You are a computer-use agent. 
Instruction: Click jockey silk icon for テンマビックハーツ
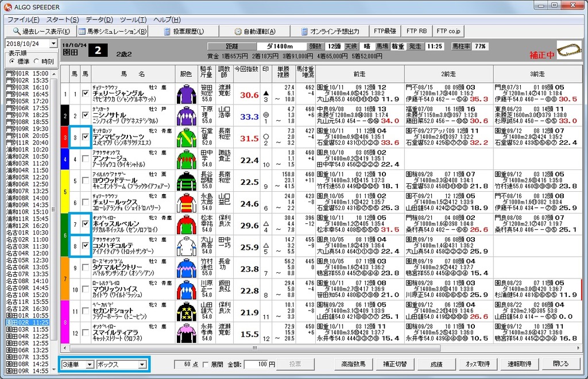pos(187,138)
